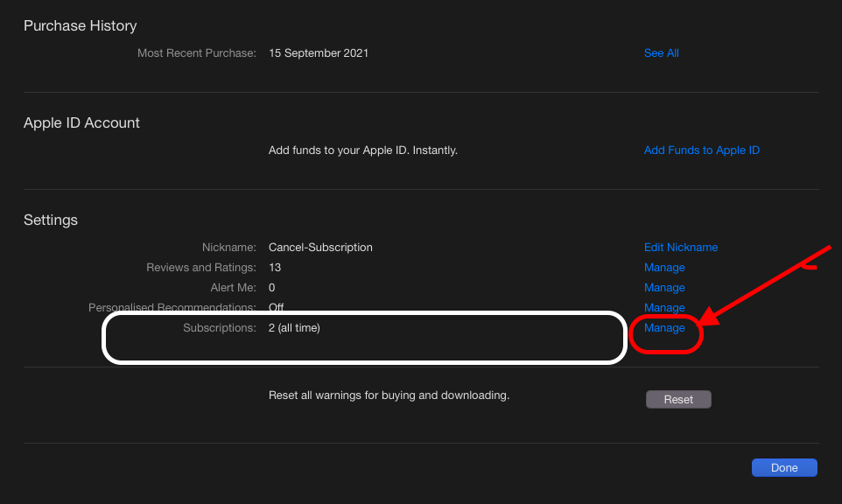
Task: Click Edit Nickname link
Action: (680, 248)
